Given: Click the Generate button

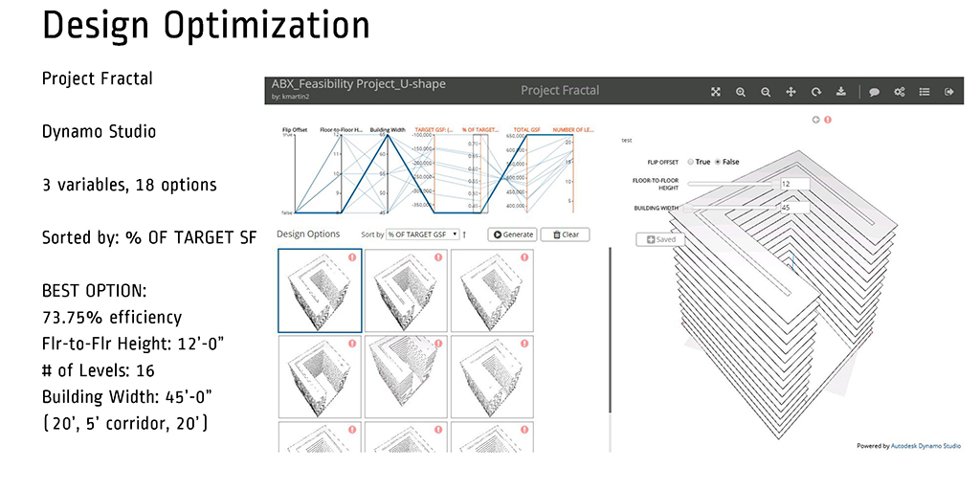Looking at the screenshot, I should pyautogui.click(x=513, y=234).
